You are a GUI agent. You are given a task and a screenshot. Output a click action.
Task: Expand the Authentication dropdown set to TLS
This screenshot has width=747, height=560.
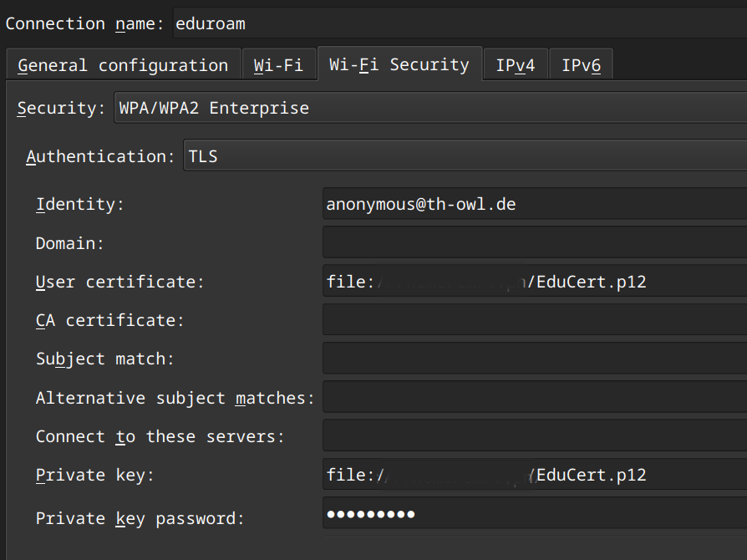pos(464,156)
